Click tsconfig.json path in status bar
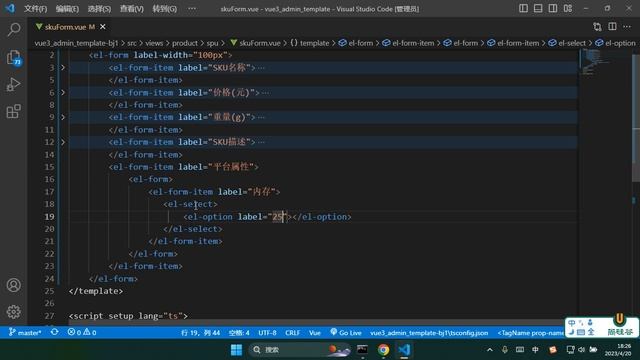 click(x=429, y=333)
